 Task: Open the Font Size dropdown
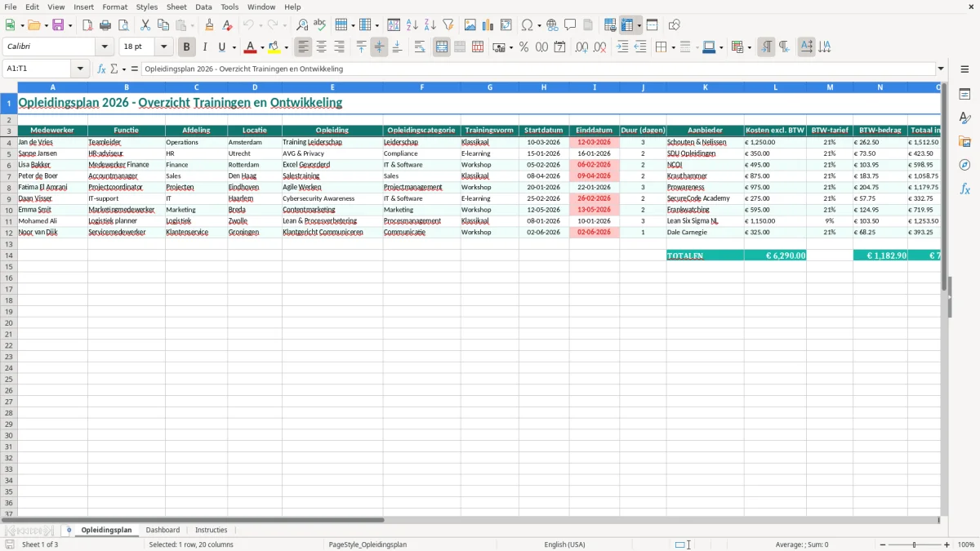click(163, 47)
